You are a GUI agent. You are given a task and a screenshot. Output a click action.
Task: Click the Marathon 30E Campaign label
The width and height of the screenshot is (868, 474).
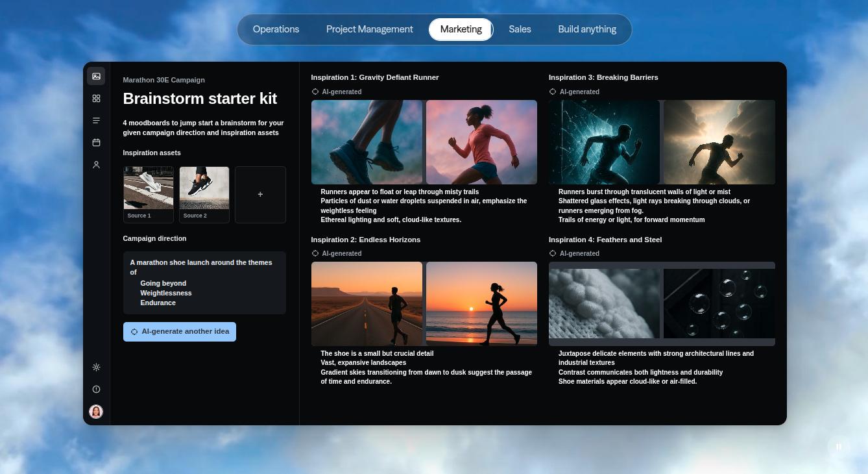point(163,80)
